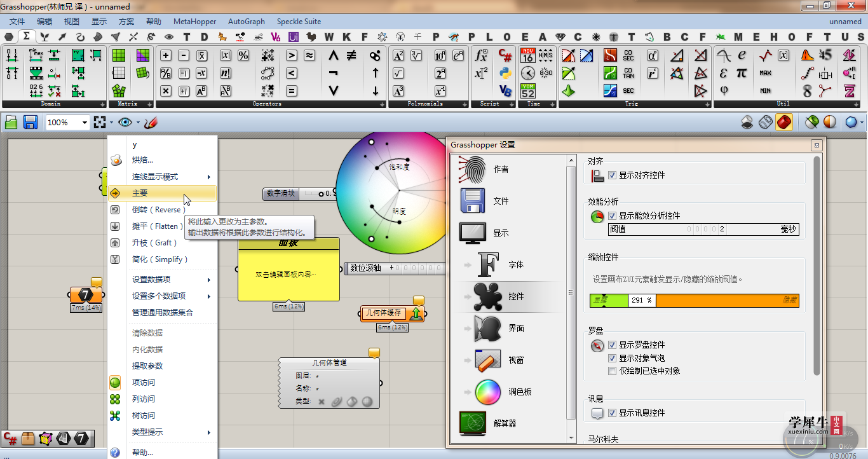Choose 倒转 (Reverse) menu entry

(163, 210)
